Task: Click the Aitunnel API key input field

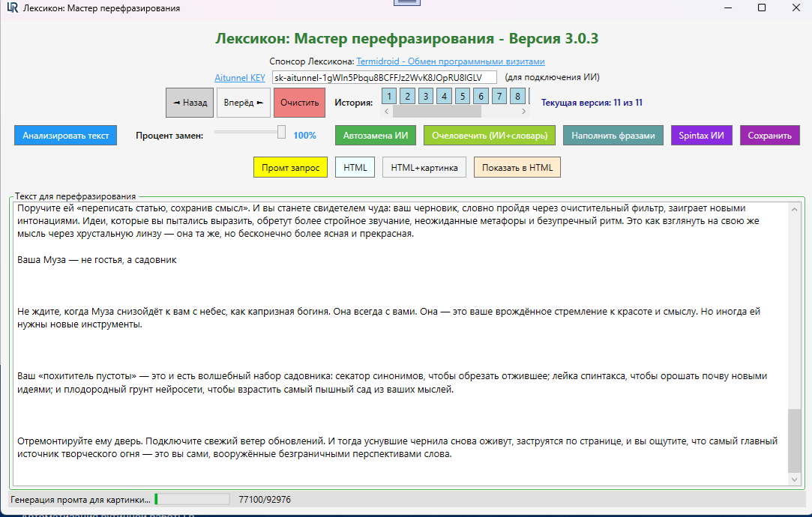Action: pyautogui.click(x=384, y=77)
